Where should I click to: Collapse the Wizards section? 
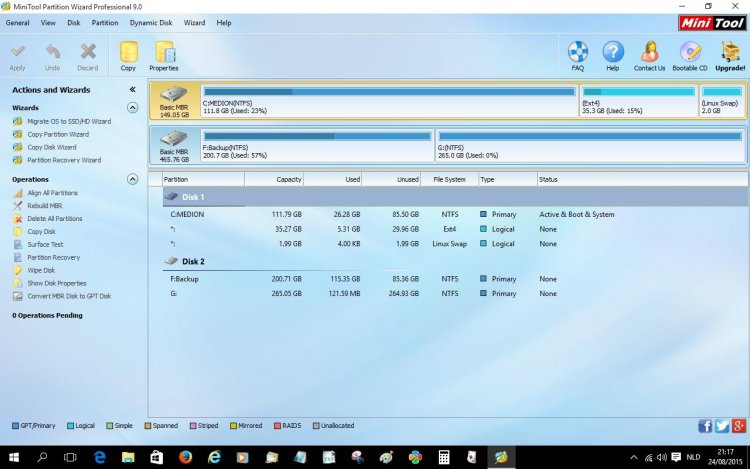pyautogui.click(x=132, y=107)
